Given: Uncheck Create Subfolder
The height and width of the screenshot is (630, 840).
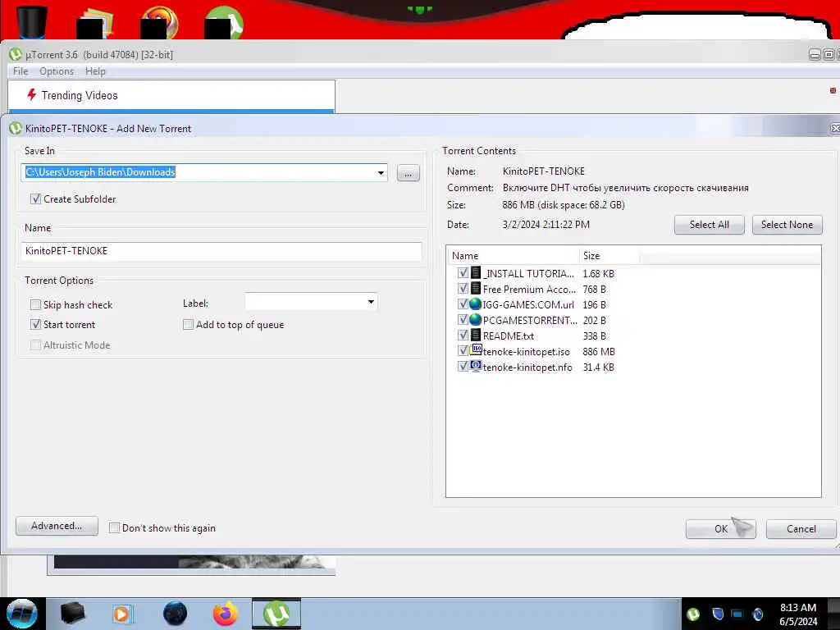Looking at the screenshot, I should pos(35,199).
